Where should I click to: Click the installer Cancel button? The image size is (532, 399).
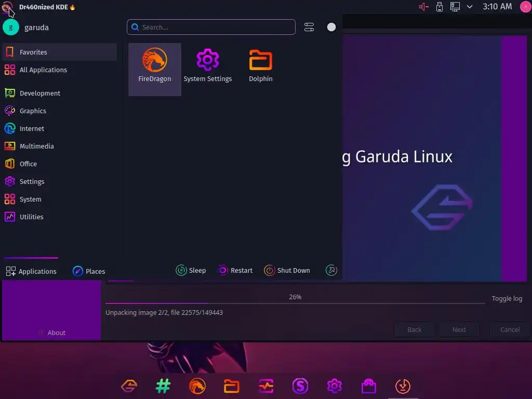pos(510,329)
